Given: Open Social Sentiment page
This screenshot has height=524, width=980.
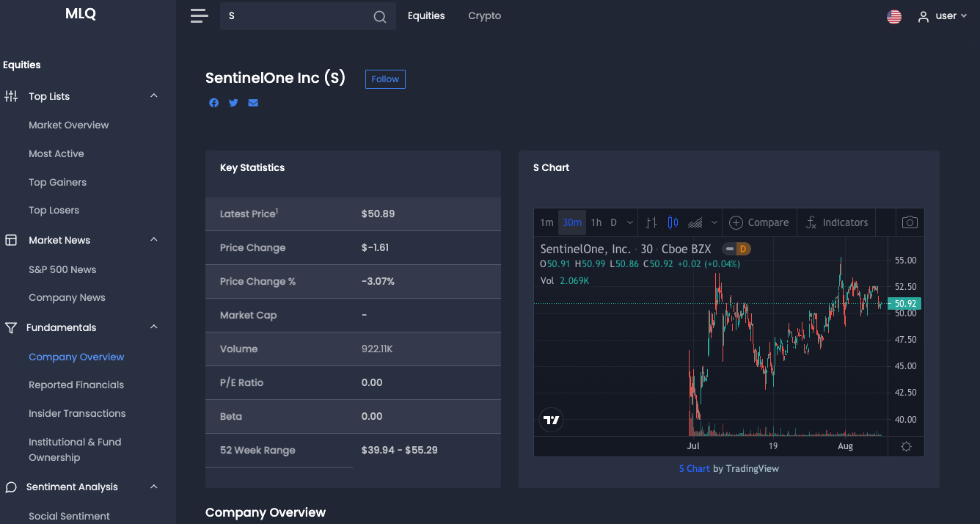Looking at the screenshot, I should pos(69,516).
